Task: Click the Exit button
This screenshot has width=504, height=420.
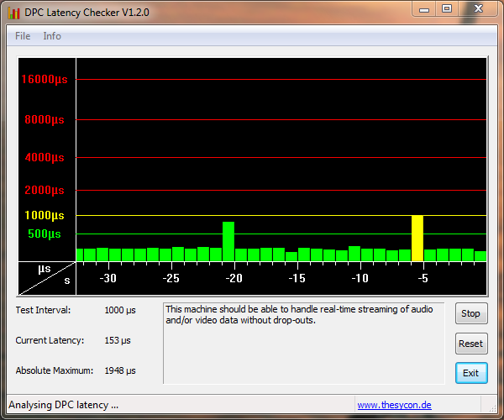Action: (471, 373)
